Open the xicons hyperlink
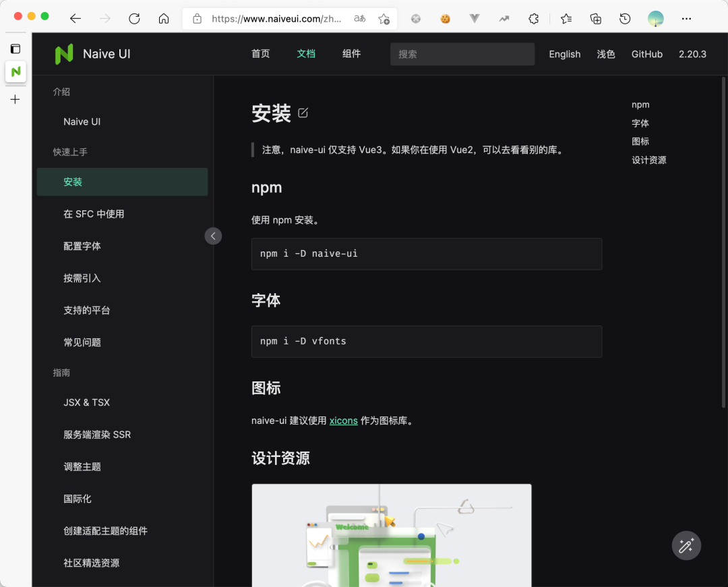728x587 pixels. [343, 420]
